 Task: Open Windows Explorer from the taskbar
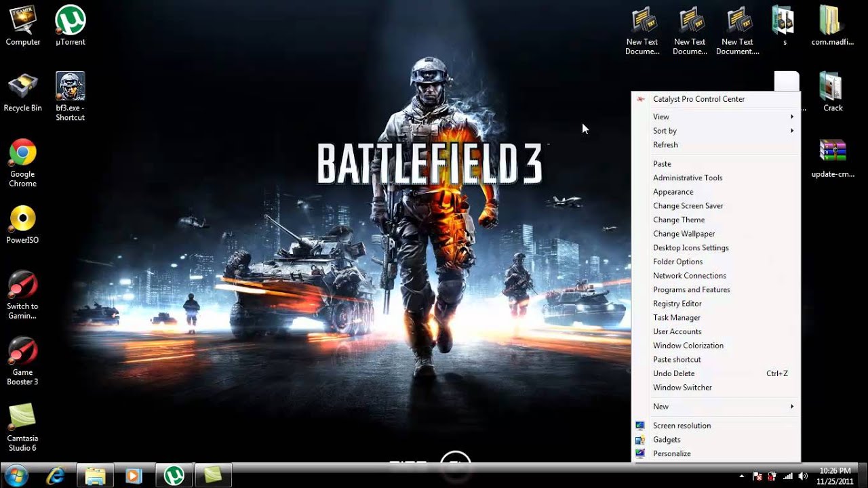(95, 476)
